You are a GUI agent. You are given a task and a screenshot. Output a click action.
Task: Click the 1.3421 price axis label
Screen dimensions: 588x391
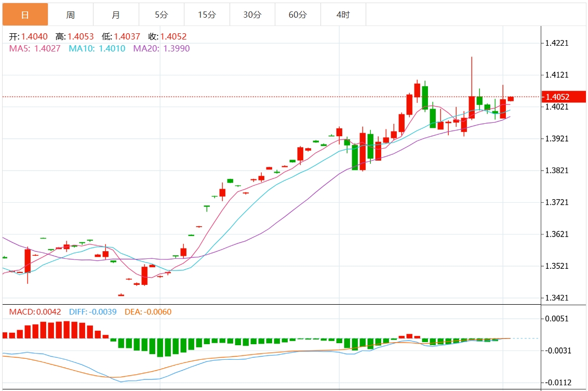click(x=557, y=298)
